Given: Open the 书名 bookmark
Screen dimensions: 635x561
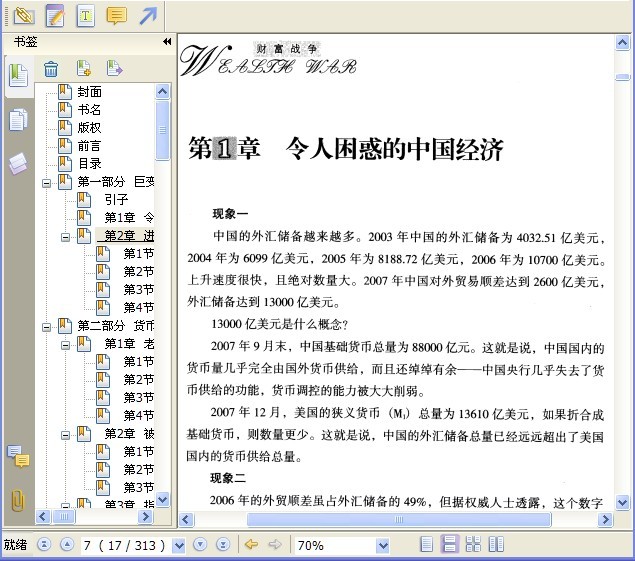Looking at the screenshot, I should [x=89, y=110].
